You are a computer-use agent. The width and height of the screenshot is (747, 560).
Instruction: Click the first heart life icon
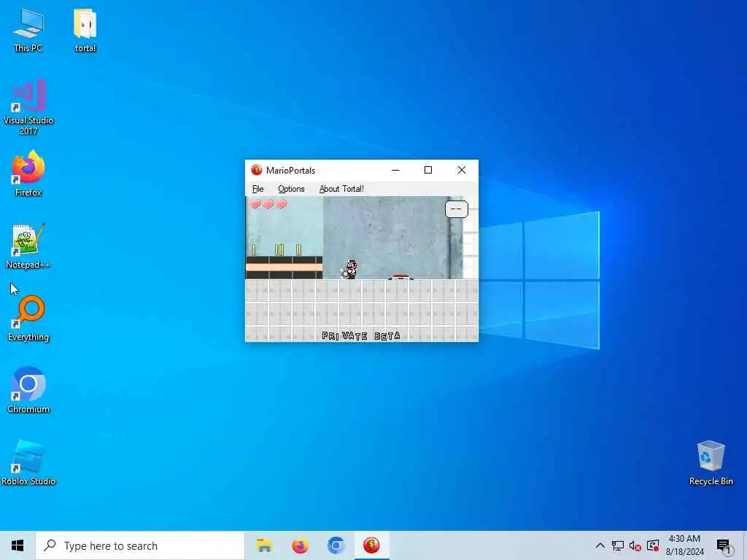click(x=255, y=204)
